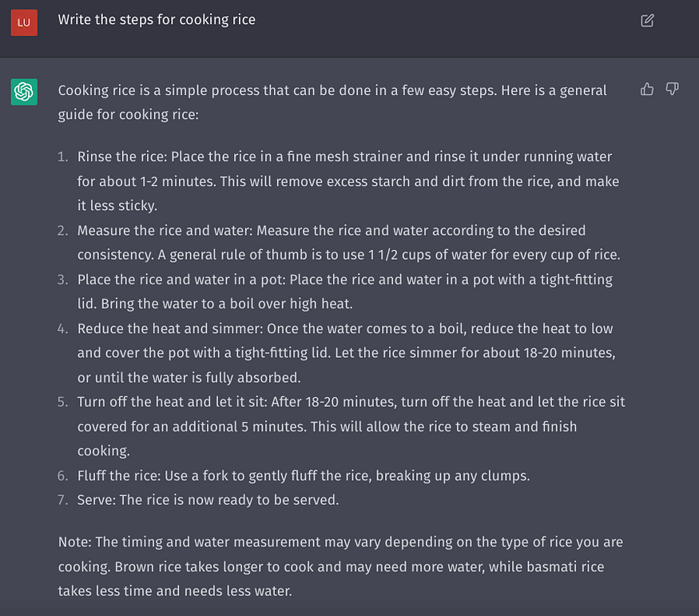Click list number 4 beside the simmer step
The width and height of the screenshot is (699, 616).
63,328
